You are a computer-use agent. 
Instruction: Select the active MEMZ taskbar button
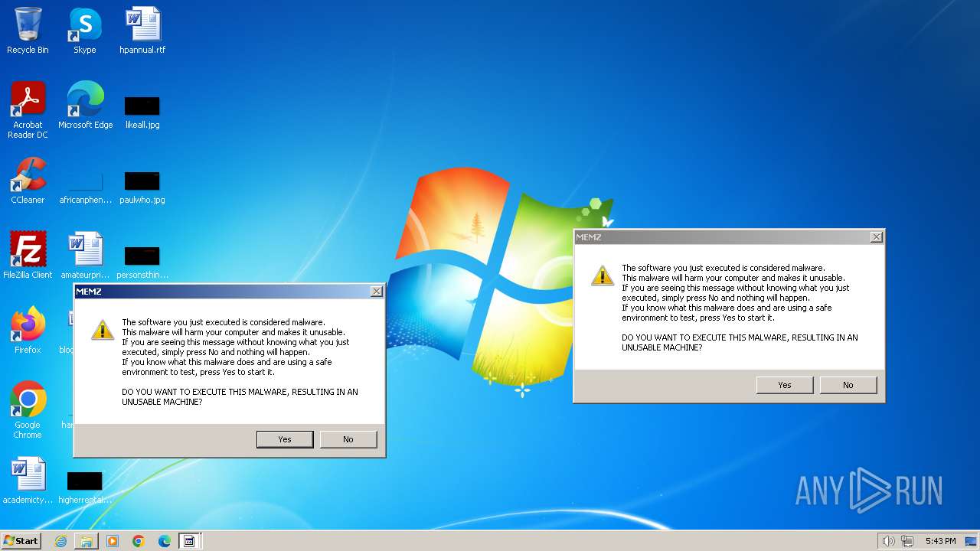coord(190,541)
